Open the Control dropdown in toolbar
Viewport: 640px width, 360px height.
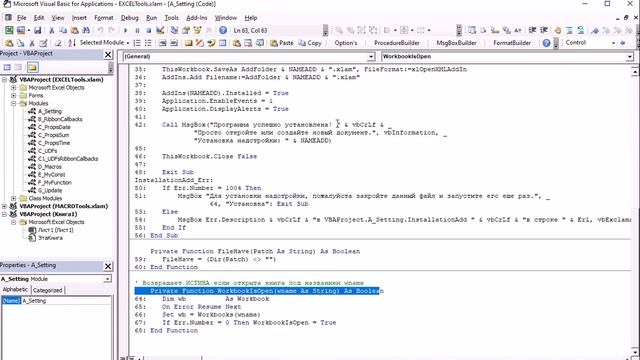click(613, 43)
